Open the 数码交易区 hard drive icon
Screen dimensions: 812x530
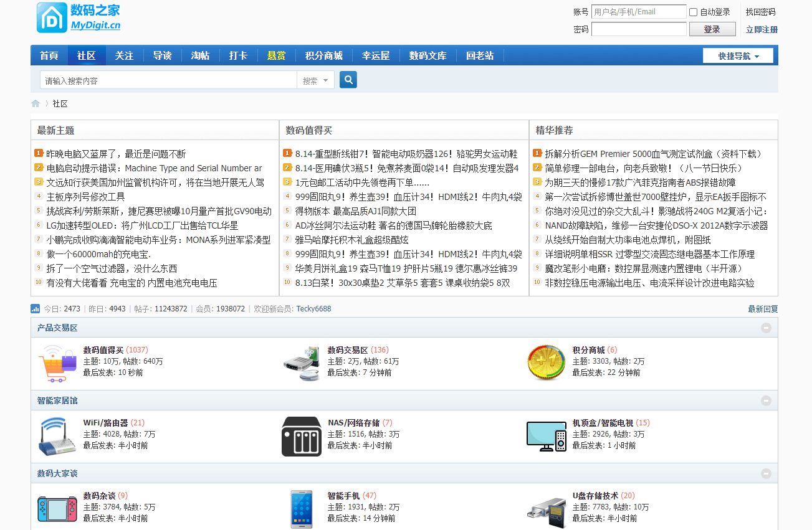click(x=302, y=363)
